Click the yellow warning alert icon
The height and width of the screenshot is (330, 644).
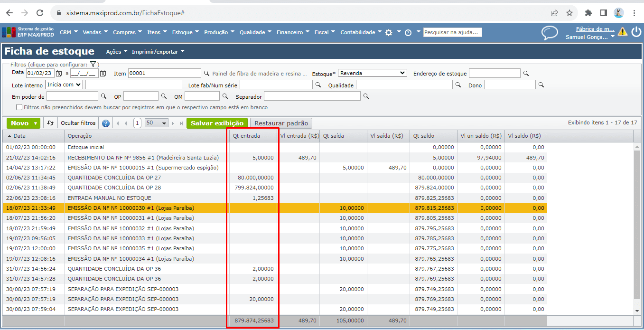pos(622,32)
